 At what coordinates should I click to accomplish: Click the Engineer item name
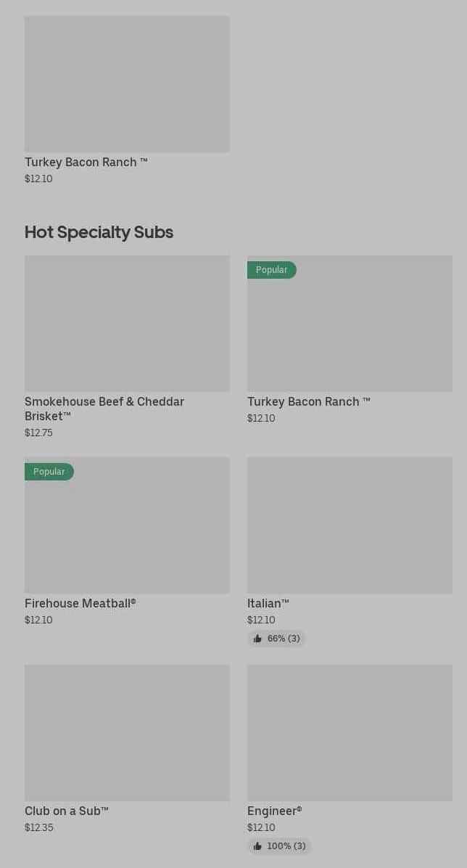point(274,811)
